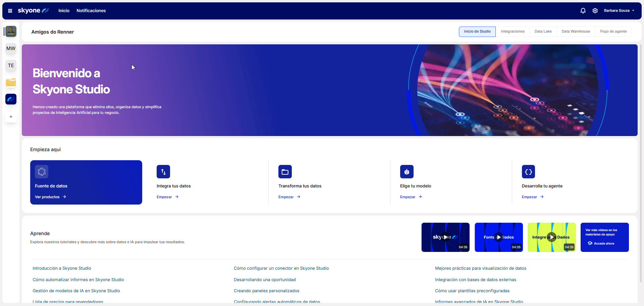Click Empezar under Transforma tus datos
Screen dimensions: 644x306
(289, 197)
